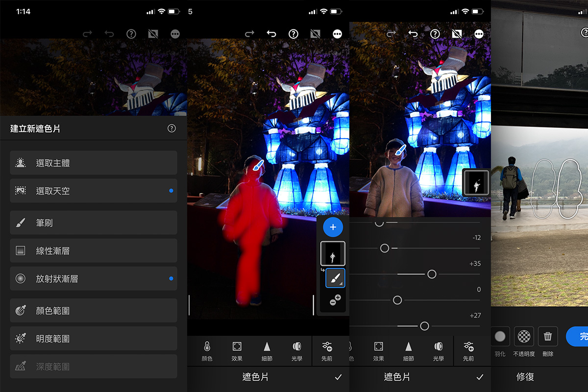This screenshot has height=392, width=588.
Task: Tap redo arrow in the second phone screen
Action: (249, 34)
